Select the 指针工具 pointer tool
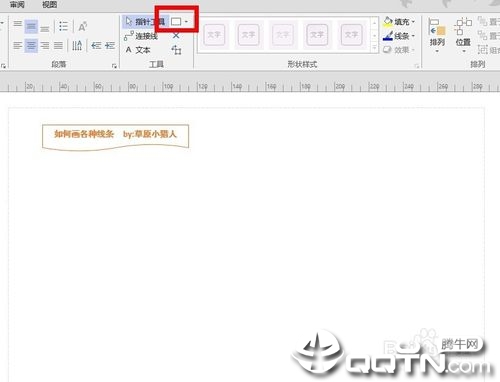 tap(145, 22)
